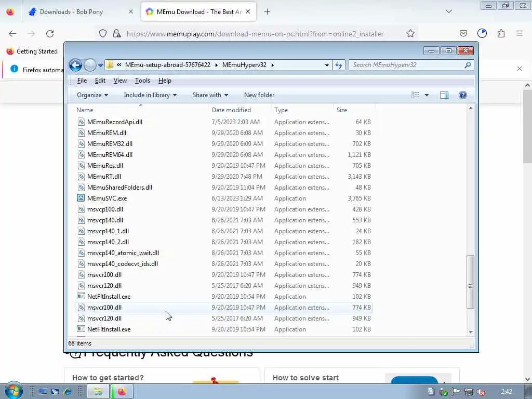
Task: Open the Tools menu
Action: tap(142, 81)
